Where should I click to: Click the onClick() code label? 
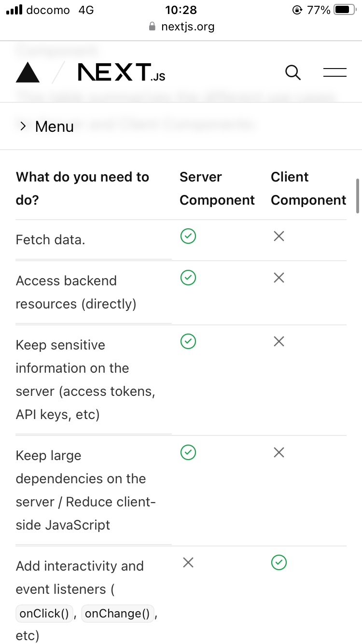pyautogui.click(x=44, y=614)
